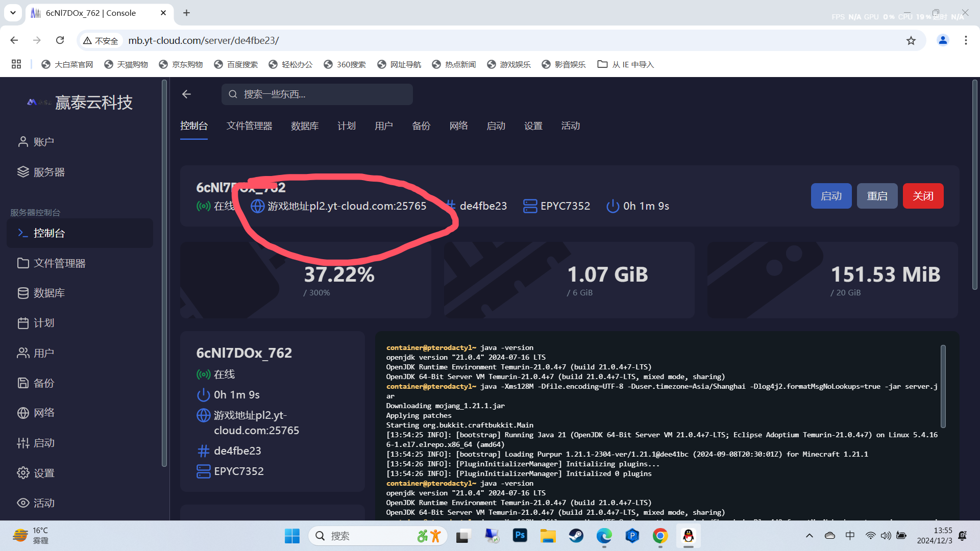
Task: Open 文件管理器 in the sidebar
Action: coord(51,263)
